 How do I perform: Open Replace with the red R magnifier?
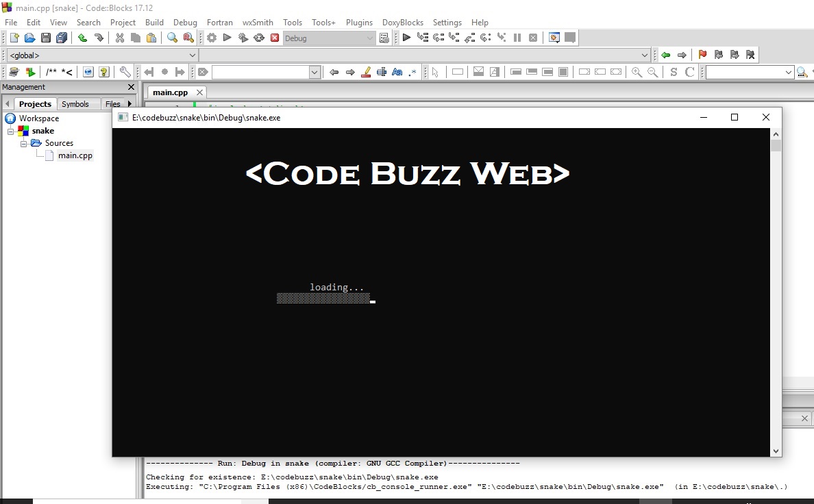pyautogui.click(x=188, y=38)
